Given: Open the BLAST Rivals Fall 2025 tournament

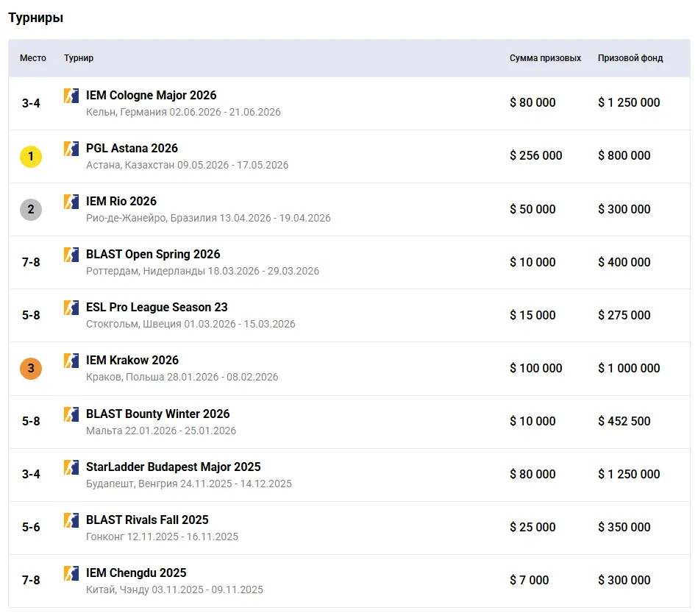Looking at the screenshot, I should tap(147, 520).
